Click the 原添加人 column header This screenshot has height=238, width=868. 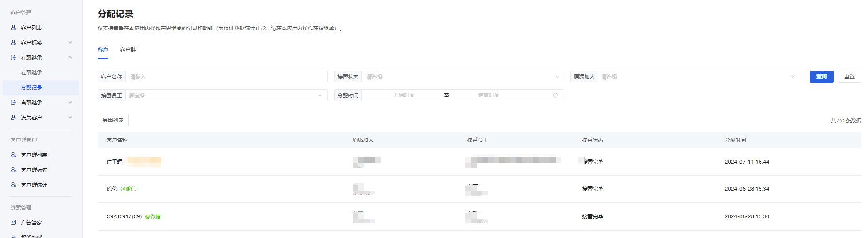coord(363,140)
